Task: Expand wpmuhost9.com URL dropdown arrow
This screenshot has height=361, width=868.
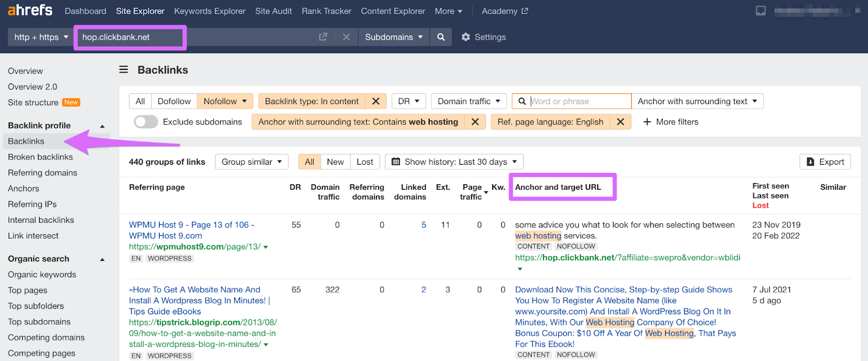Action: pos(266,247)
